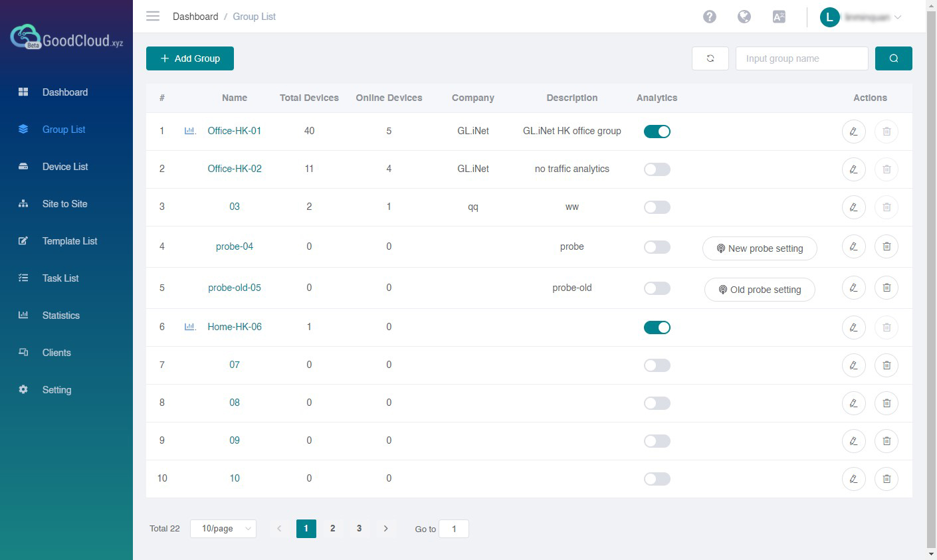Open the help question mark icon

tap(710, 17)
